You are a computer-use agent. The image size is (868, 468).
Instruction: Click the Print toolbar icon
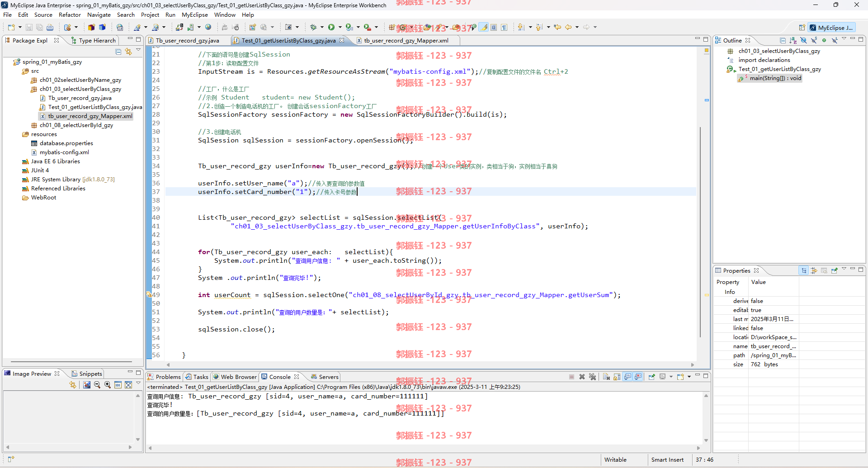[50, 27]
